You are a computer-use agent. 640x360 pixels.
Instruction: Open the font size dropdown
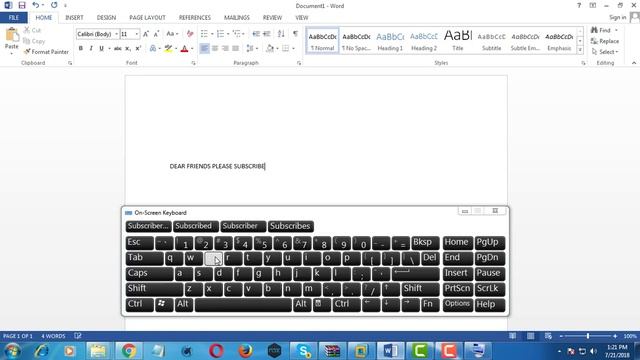tap(137, 34)
